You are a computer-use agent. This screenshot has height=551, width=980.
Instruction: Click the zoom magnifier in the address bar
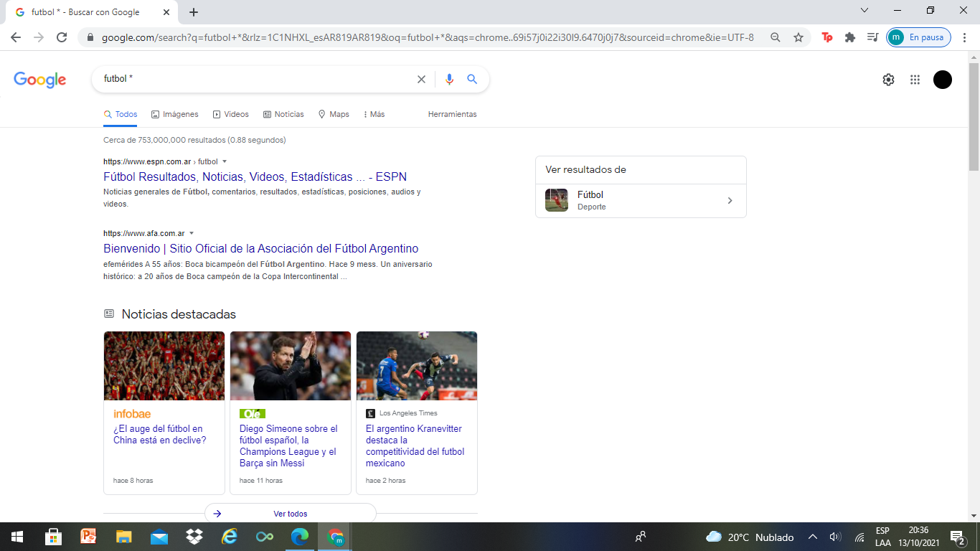pyautogui.click(x=776, y=37)
